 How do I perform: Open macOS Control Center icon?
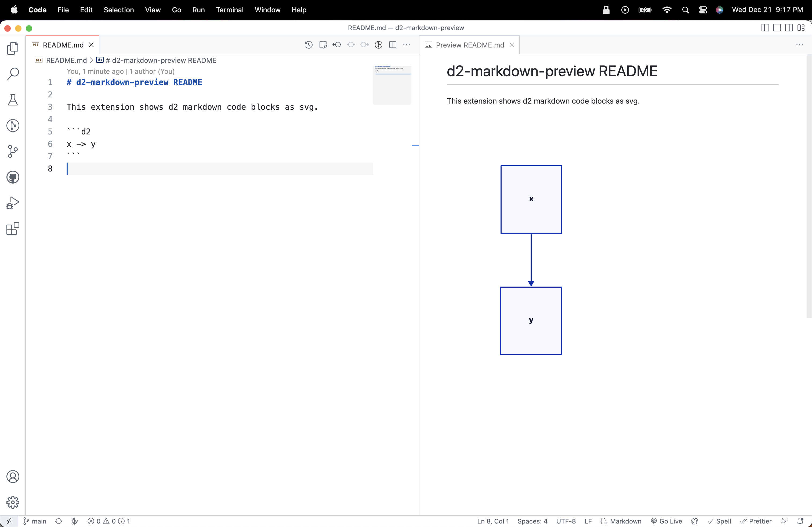tap(703, 10)
